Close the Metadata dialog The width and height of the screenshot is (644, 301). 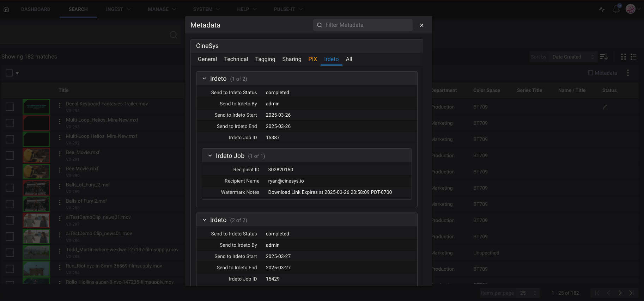421,25
